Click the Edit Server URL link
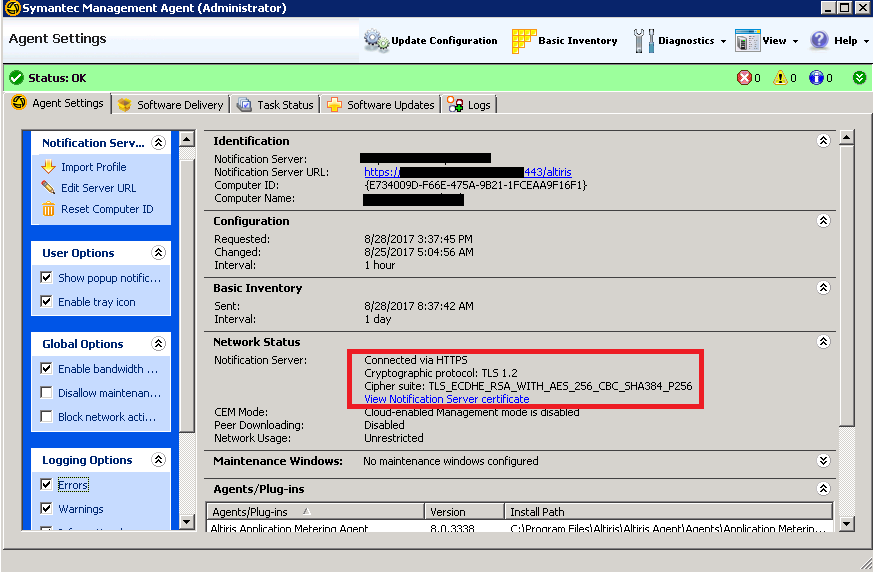This screenshot has width=873, height=572. tap(99, 188)
